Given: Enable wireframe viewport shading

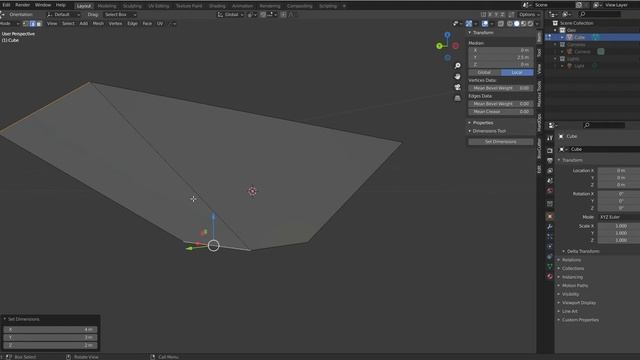Looking at the screenshot, I should 510,24.
